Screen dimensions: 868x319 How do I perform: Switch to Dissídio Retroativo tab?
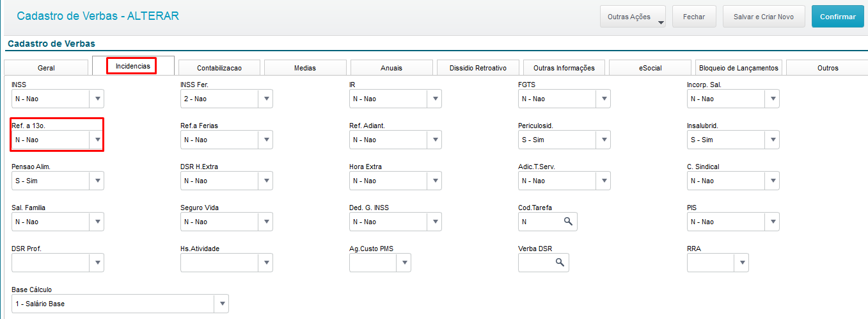(478, 68)
